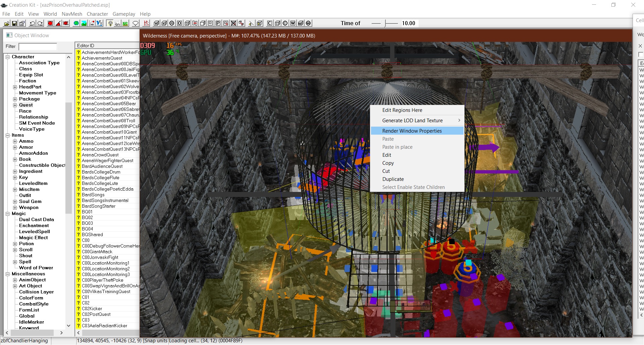Click the object tree horizontal scroll-right arrow

pos(61,333)
